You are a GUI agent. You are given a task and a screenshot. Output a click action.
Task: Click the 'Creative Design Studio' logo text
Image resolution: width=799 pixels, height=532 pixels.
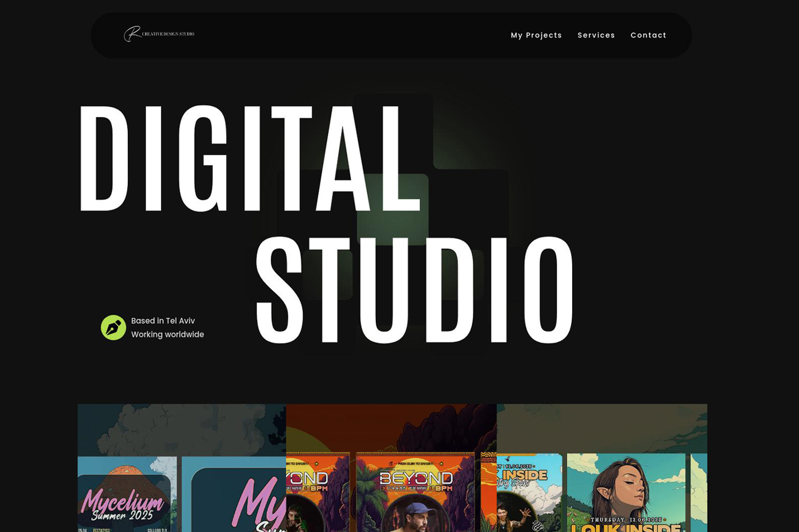coord(168,34)
